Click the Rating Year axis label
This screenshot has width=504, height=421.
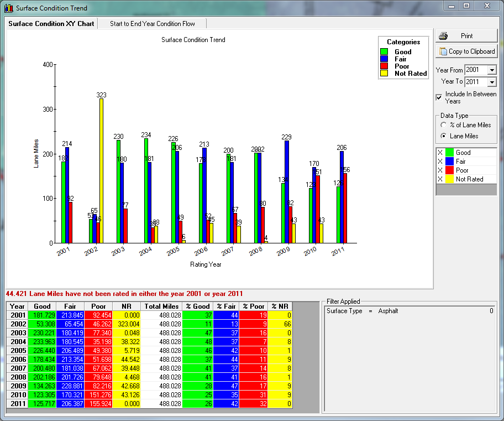coord(206,264)
